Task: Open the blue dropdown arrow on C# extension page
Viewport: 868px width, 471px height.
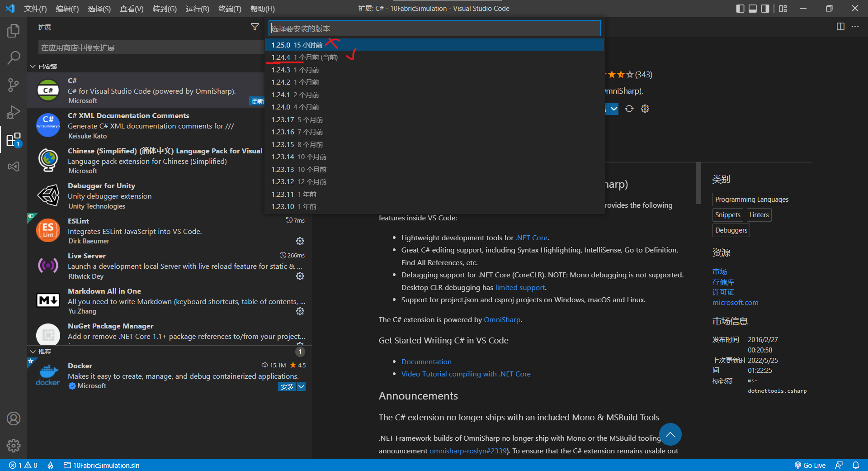Action: click(x=614, y=109)
